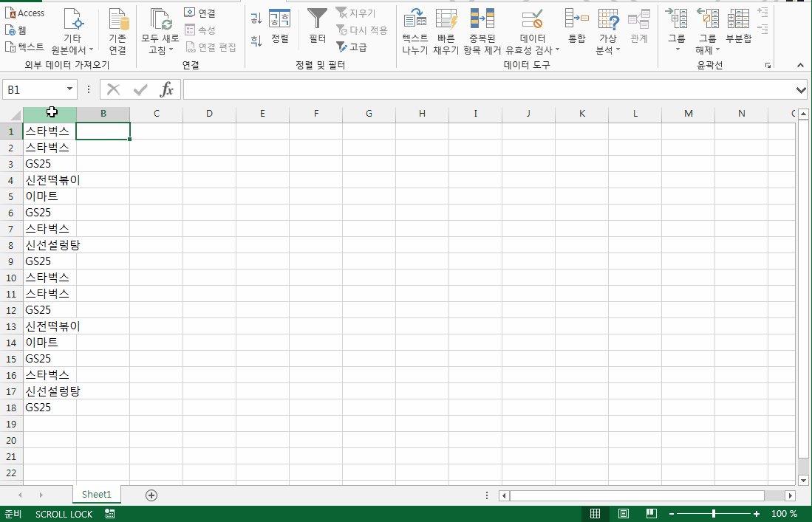
Task: Select column H header
Action: coord(422,114)
